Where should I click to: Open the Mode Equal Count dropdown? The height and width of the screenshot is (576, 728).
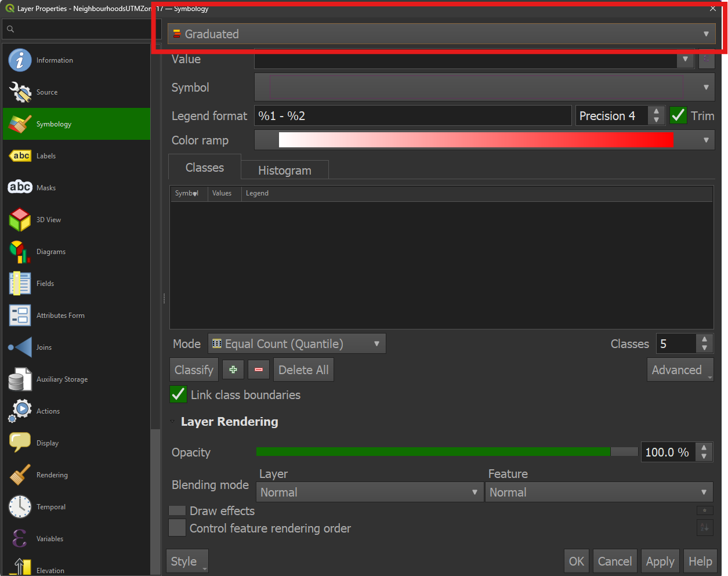(x=297, y=343)
